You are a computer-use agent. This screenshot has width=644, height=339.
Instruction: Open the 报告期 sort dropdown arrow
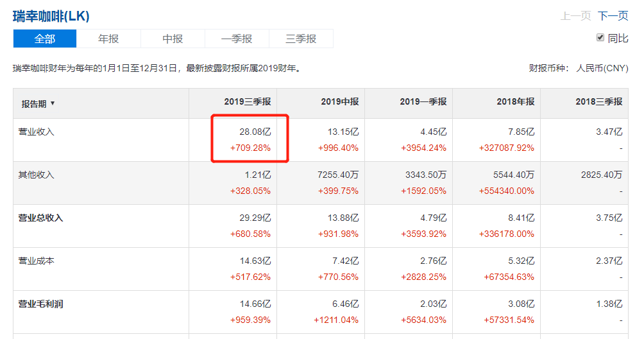[x=53, y=103]
